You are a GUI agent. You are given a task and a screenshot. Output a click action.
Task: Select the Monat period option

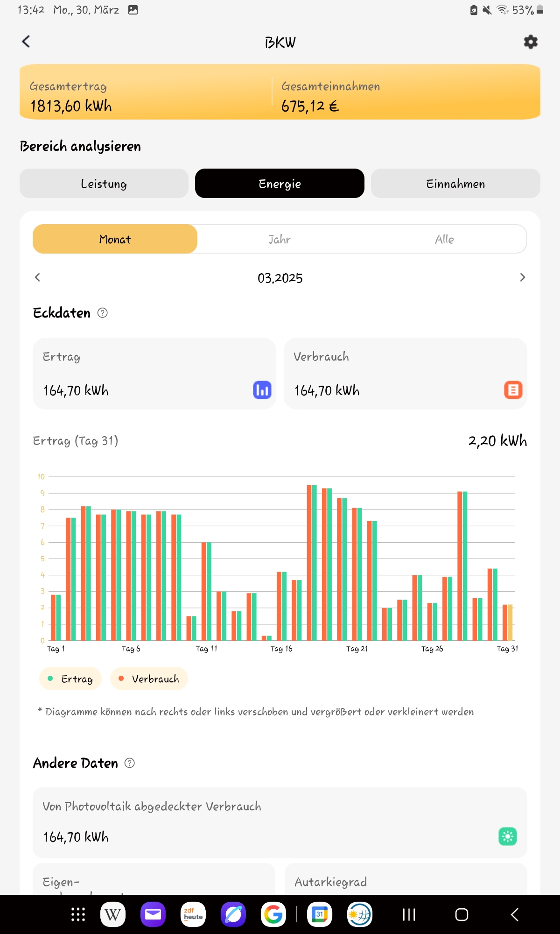tap(115, 239)
